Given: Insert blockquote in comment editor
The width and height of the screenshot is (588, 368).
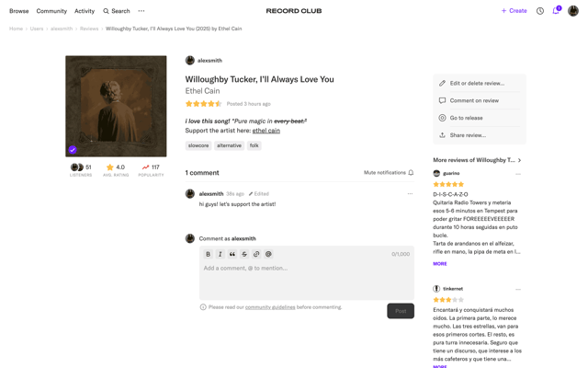Looking at the screenshot, I should point(232,254).
